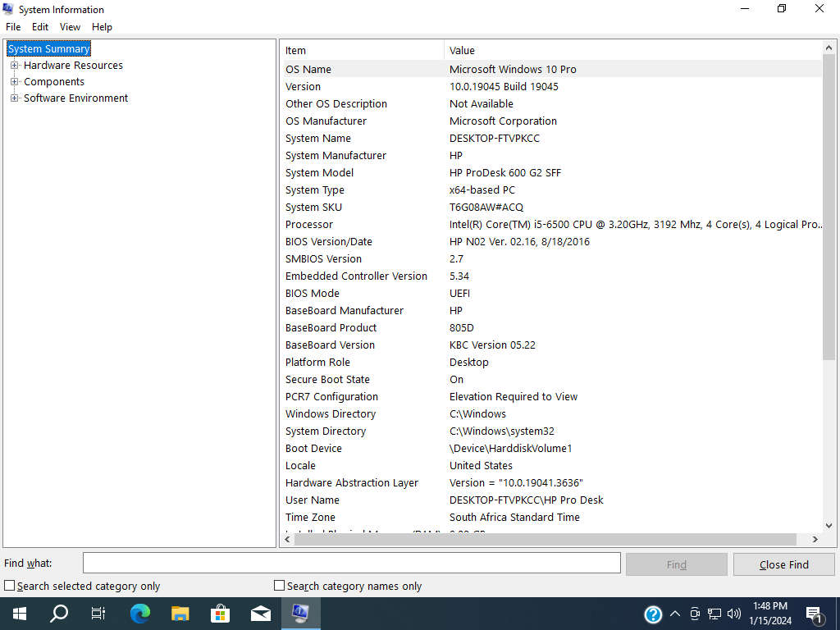Image resolution: width=840 pixels, height=630 pixels.
Task: Open the Mail app from the taskbar
Action: [x=261, y=613]
